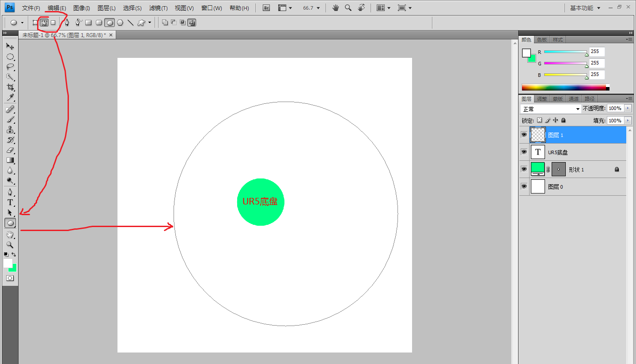Open 填充 fill slider arrow
Screen dimensions: 636x364
click(x=628, y=121)
